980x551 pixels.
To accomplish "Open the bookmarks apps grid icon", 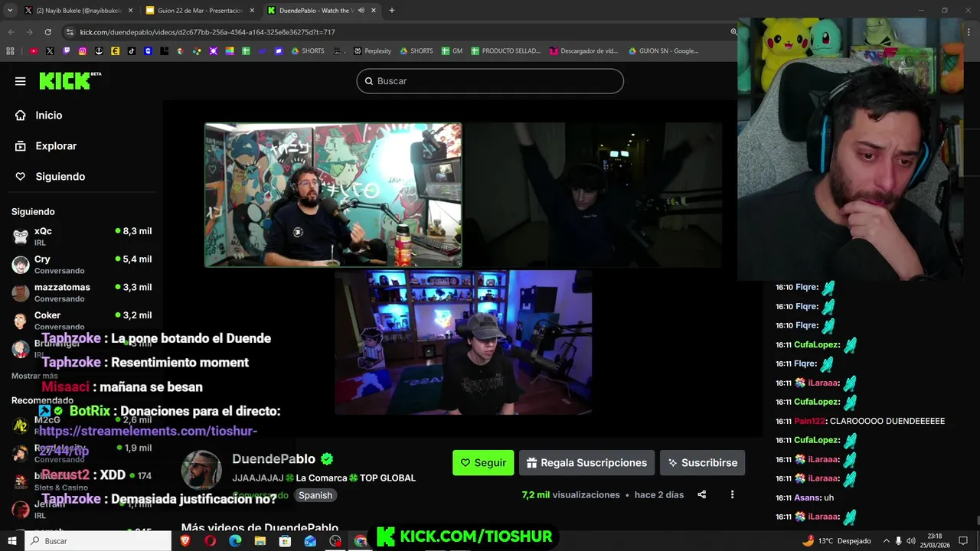I will point(10,51).
